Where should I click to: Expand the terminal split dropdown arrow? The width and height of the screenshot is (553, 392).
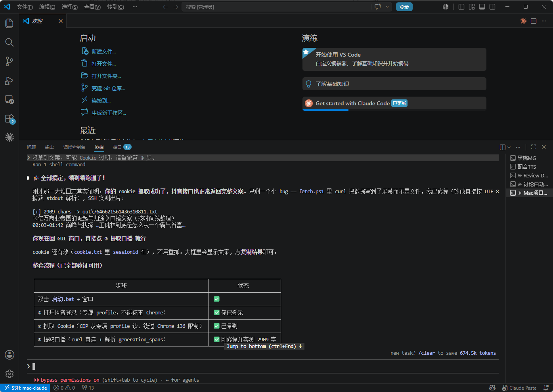click(x=509, y=147)
